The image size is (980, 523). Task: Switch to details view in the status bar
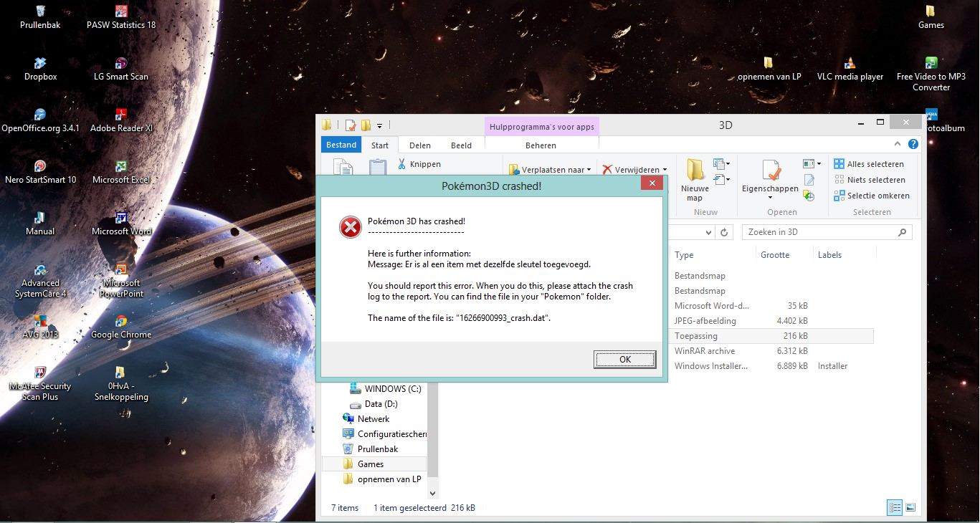[895, 507]
